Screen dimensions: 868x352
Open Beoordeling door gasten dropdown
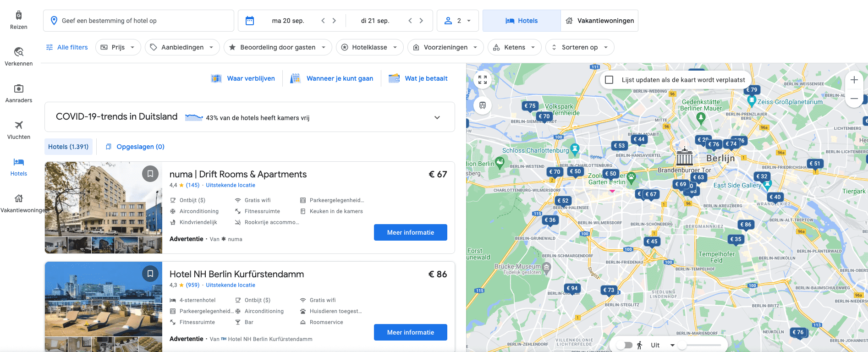tap(278, 47)
